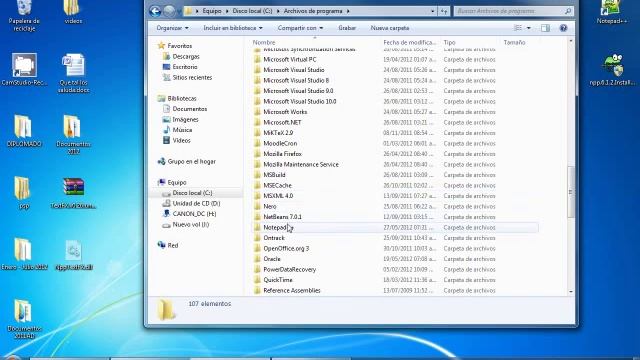Click the change view icon
The image size is (640, 360).
(x=518, y=28)
